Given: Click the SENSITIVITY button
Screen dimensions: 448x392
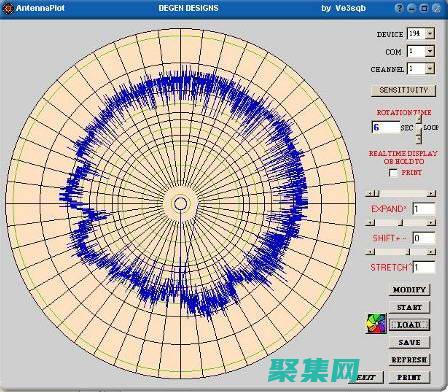Looking at the screenshot, I should [403, 90].
